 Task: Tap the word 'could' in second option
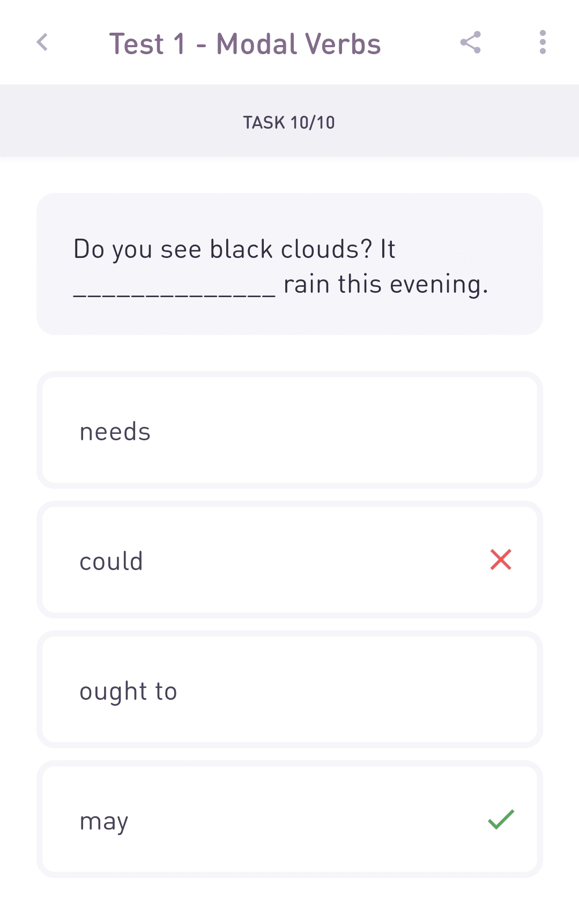(112, 561)
